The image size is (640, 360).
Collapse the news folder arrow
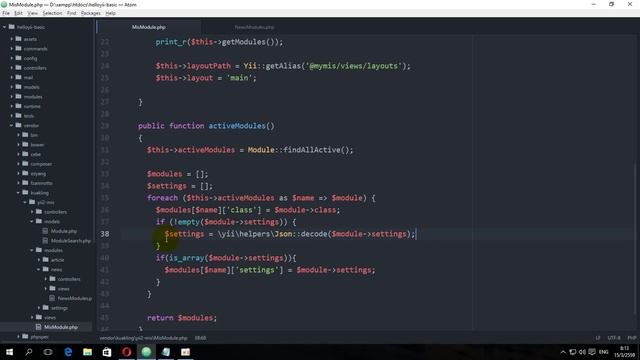click(39, 269)
